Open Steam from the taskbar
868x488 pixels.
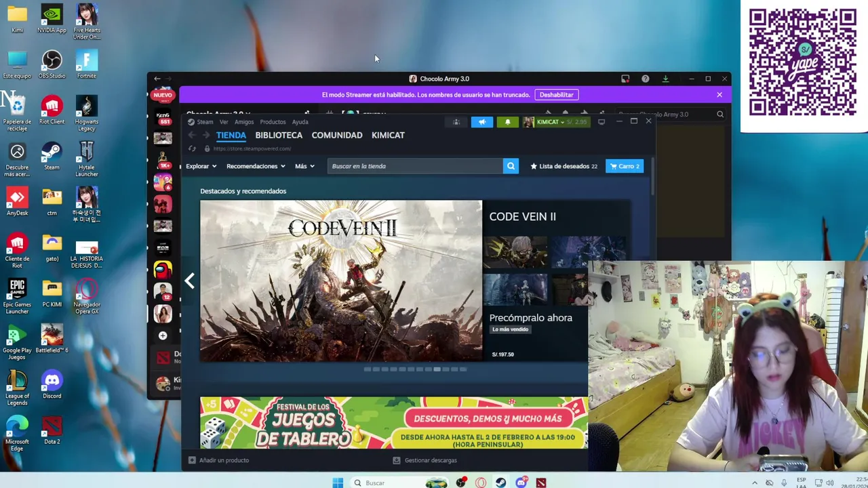click(500, 483)
